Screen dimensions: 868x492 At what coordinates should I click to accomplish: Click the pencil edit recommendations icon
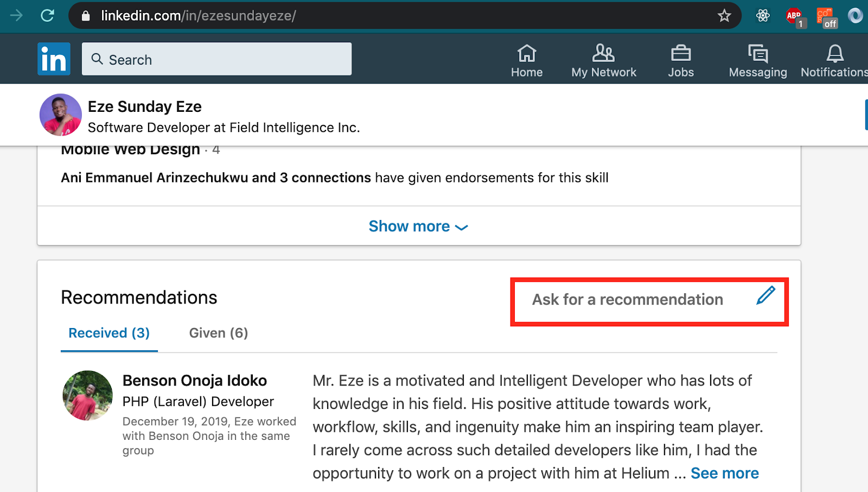click(765, 296)
